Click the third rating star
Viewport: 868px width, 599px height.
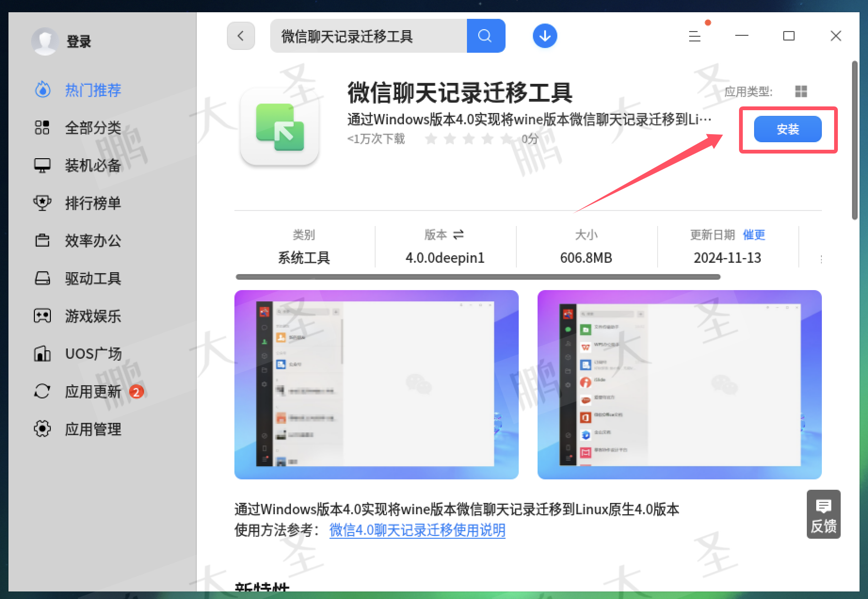[x=468, y=138]
